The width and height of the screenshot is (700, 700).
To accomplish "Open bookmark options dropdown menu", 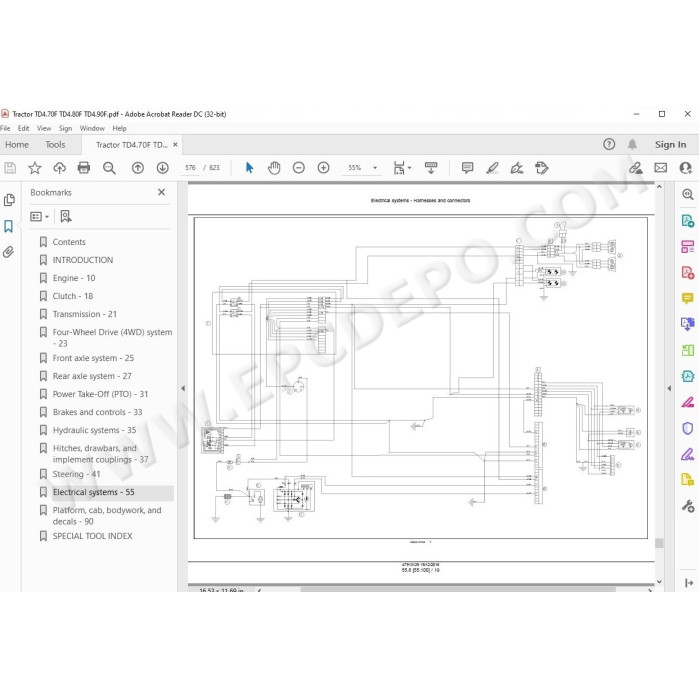I will [39, 217].
